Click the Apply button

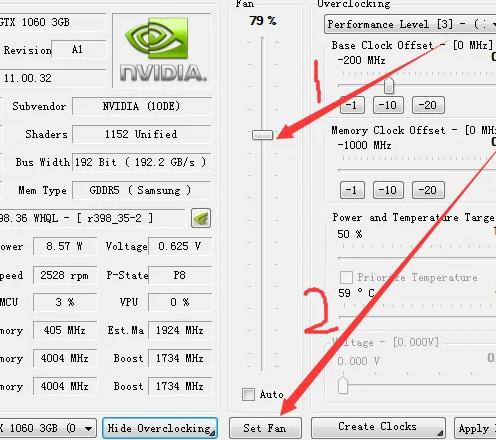(x=475, y=428)
